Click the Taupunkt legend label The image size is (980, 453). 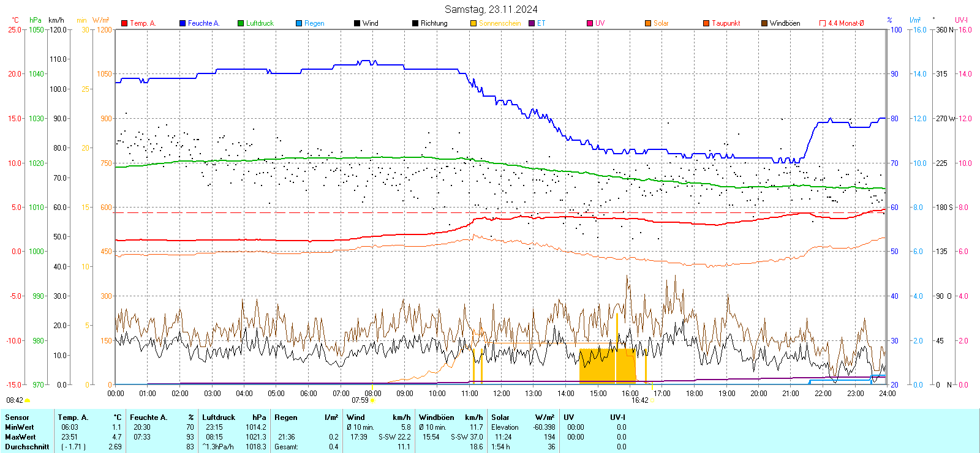[x=726, y=23]
